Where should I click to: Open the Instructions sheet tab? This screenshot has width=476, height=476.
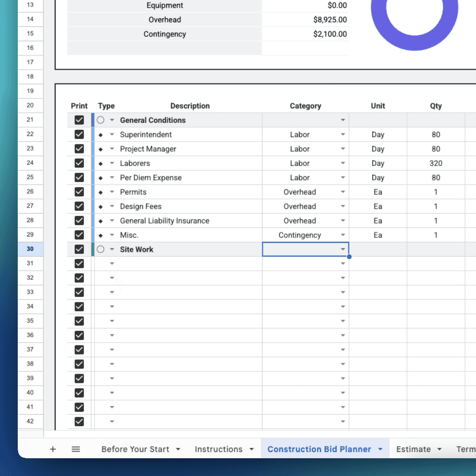[219, 449]
